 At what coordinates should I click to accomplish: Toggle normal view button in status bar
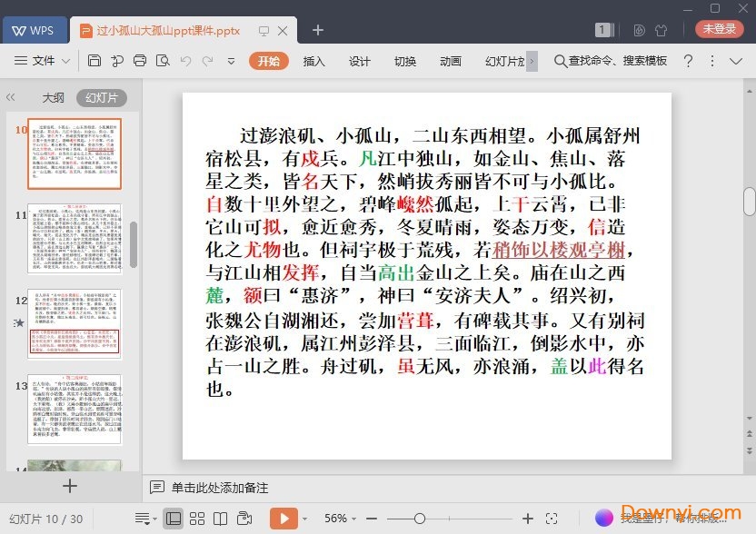[173, 518]
